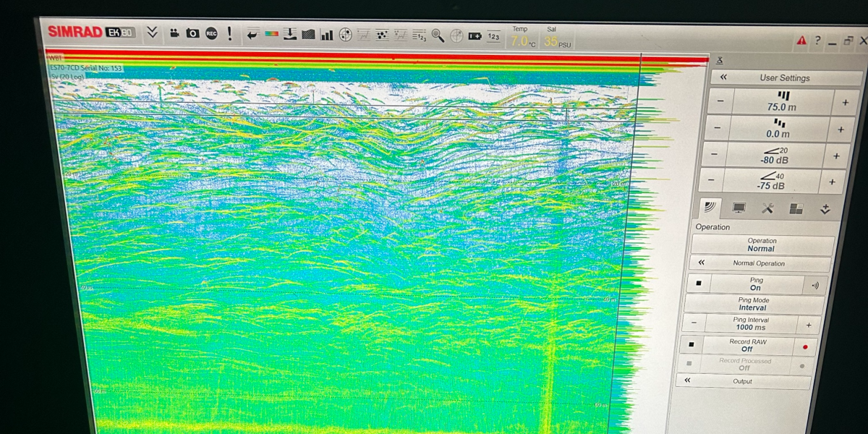Screen dimensions: 868x434
Task: Open the wrench Setup menu tab
Action: pos(767,208)
